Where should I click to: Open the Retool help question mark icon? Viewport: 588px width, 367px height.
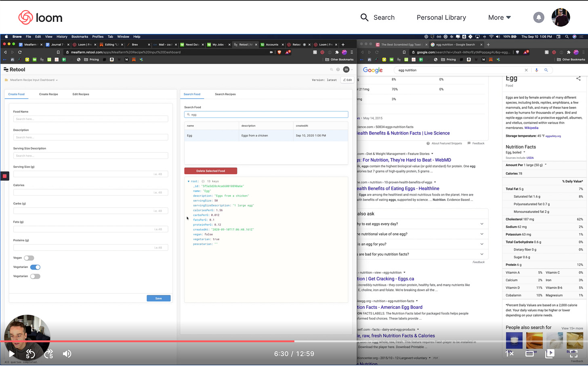tap(338, 70)
